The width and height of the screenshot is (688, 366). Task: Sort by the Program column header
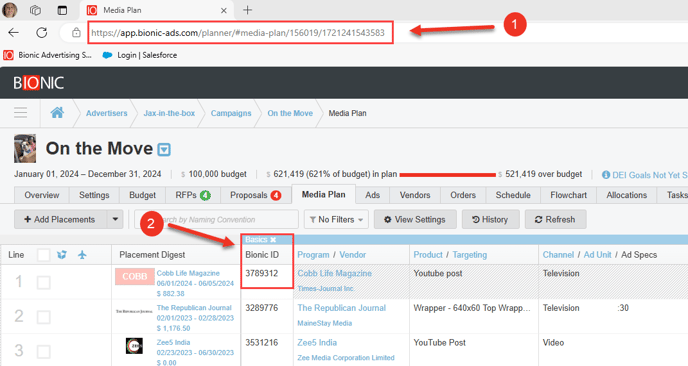point(313,255)
